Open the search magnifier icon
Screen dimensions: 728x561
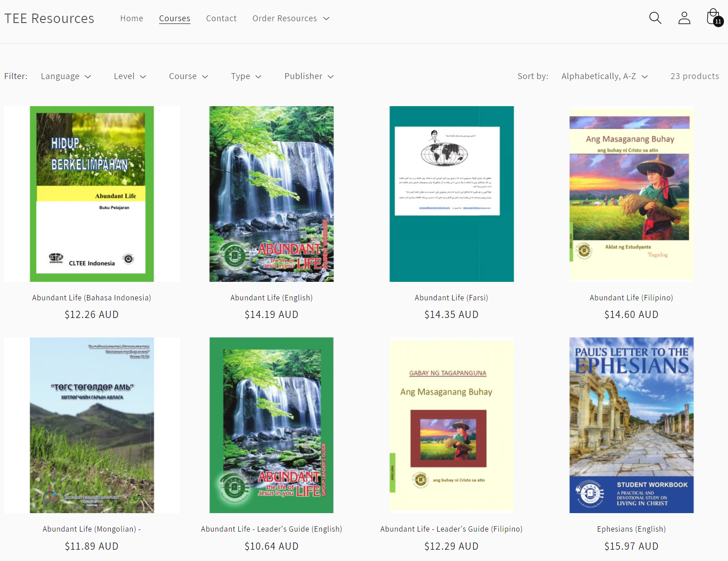click(x=655, y=18)
